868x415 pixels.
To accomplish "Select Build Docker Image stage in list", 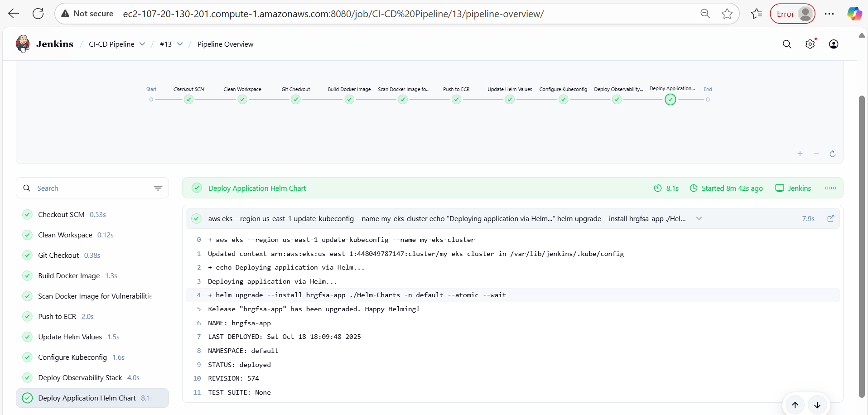I will pyautogui.click(x=69, y=275).
